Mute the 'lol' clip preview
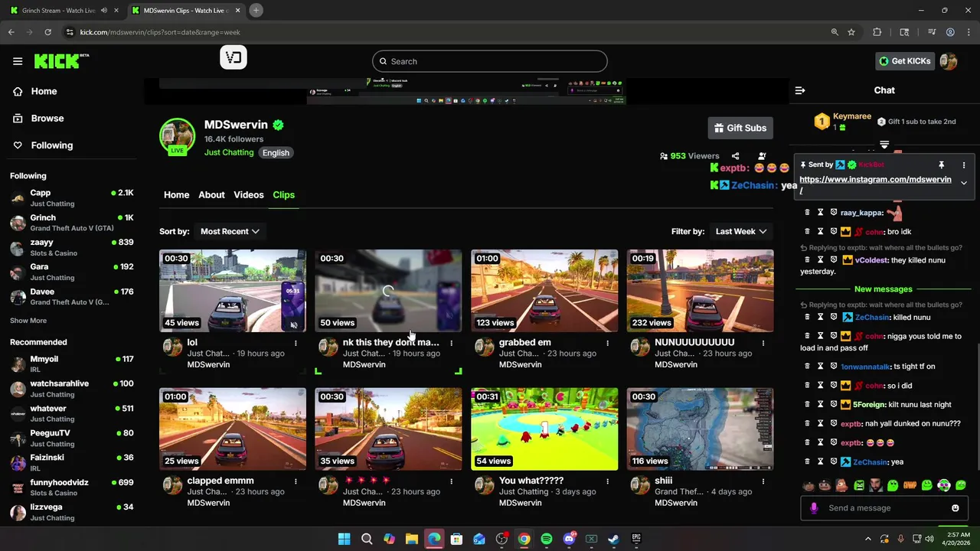This screenshot has height=551, width=980. coord(293,324)
